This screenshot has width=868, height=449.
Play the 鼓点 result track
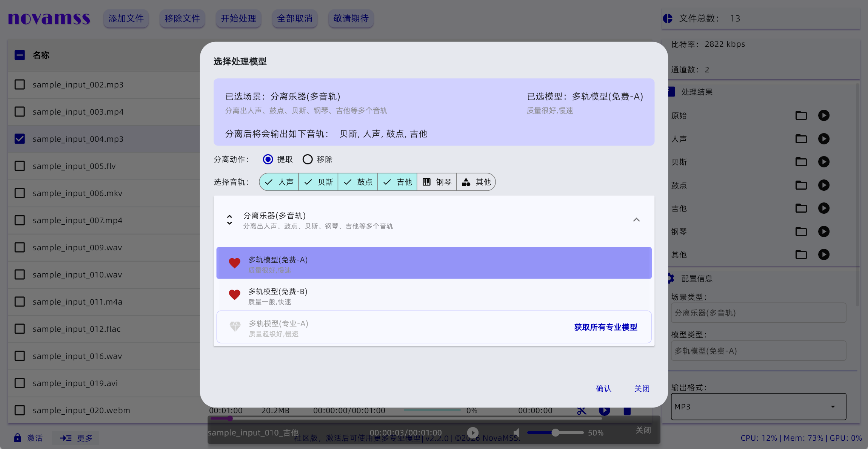pyautogui.click(x=823, y=185)
